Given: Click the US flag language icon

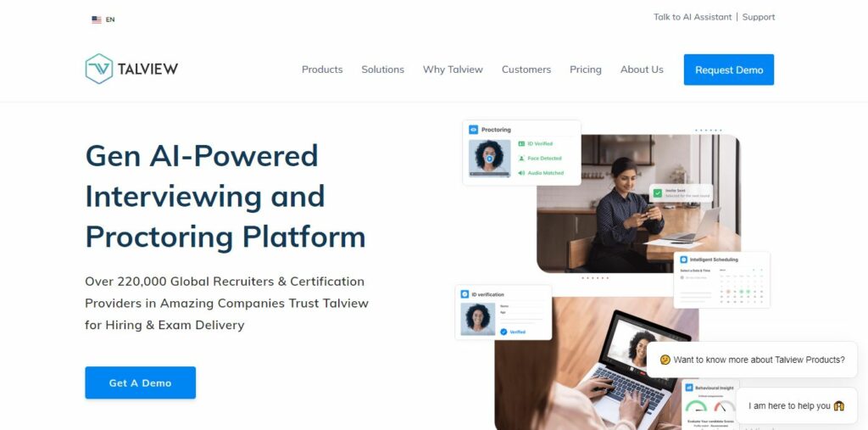Looking at the screenshot, I should click(x=97, y=20).
